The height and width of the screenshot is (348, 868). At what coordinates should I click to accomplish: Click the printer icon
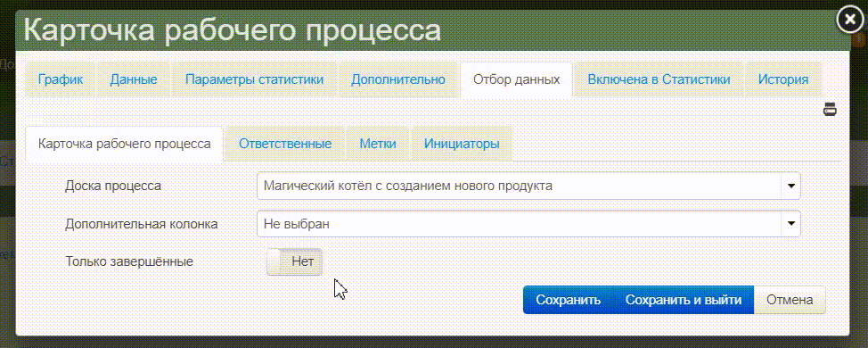[830, 109]
